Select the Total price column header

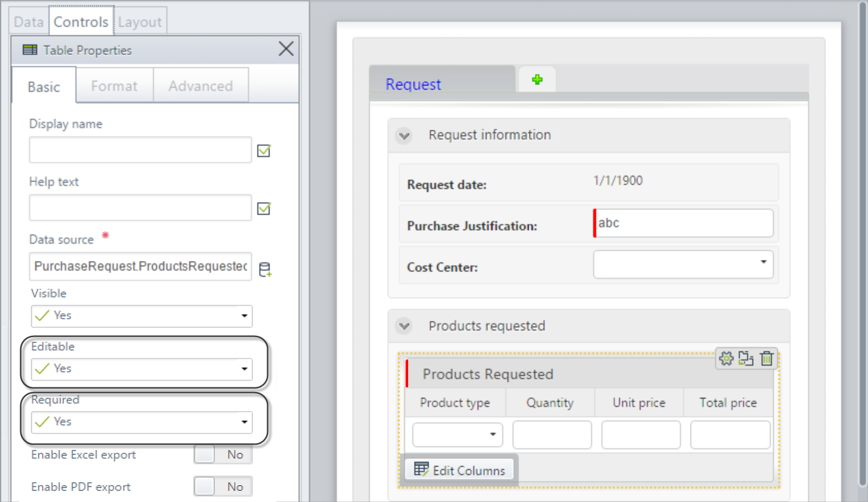tap(728, 403)
